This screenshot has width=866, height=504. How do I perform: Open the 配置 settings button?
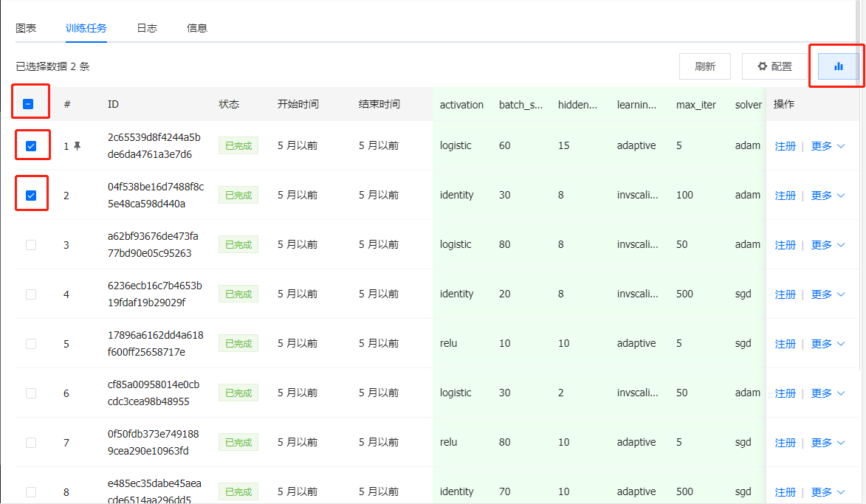775,66
